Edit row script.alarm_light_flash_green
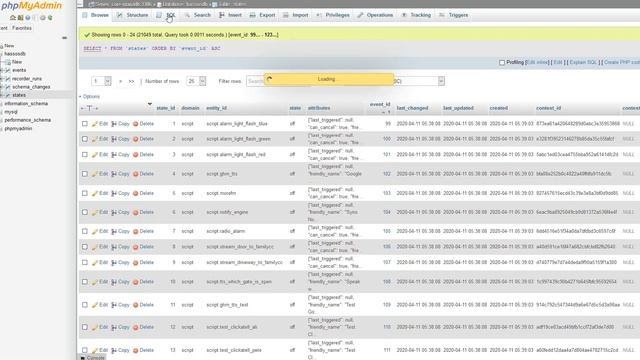The height and width of the screenshot is (360, 640). (100, 139)
